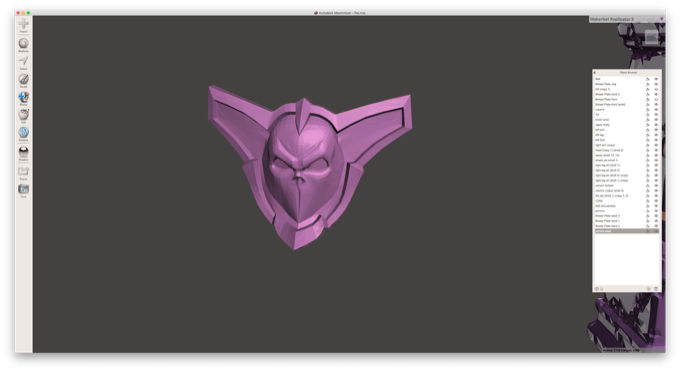Click the Object Browser title bar
The height and width of the screenshot is (372, 680).
(628, 72)
